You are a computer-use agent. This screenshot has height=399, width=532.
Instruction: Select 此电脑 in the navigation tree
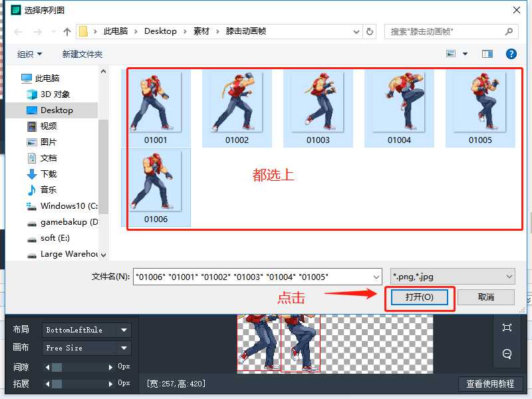(x=41, y=78)
